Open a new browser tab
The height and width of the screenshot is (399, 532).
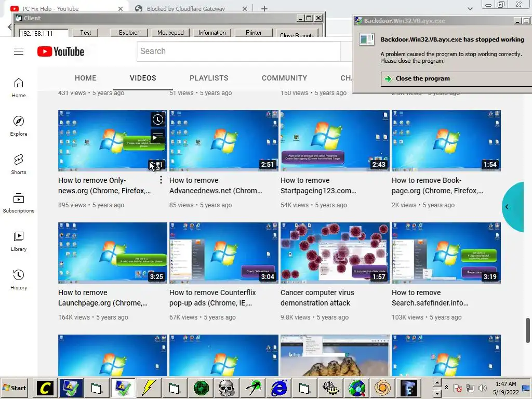pos(264,9)
